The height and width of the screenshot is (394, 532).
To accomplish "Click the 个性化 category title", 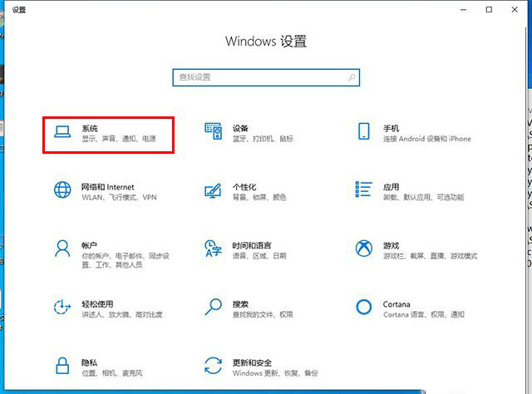I will click(244, 187).
